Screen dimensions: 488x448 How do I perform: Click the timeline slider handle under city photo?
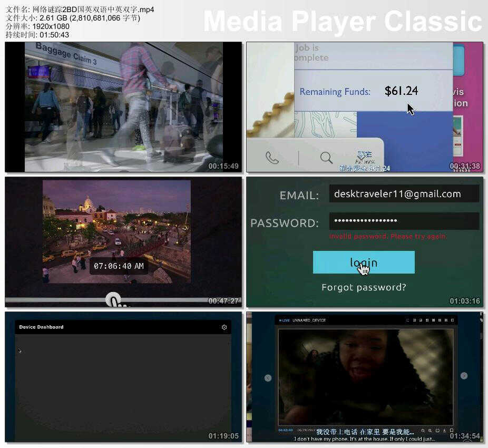coord(113,300)
